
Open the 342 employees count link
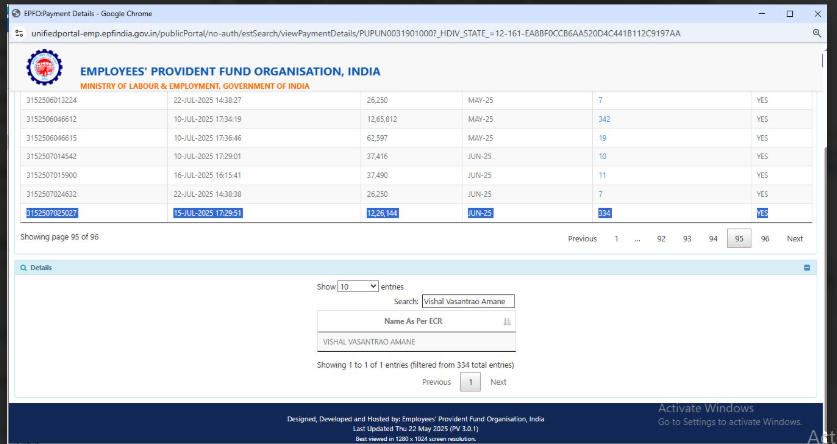click(604, 119)
